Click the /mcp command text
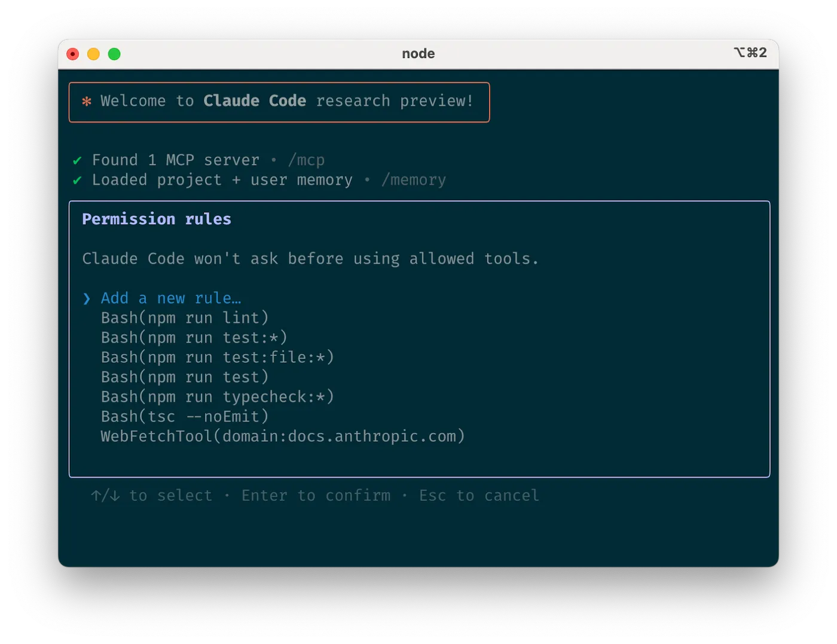837x644 pixels. coord(306,160)
